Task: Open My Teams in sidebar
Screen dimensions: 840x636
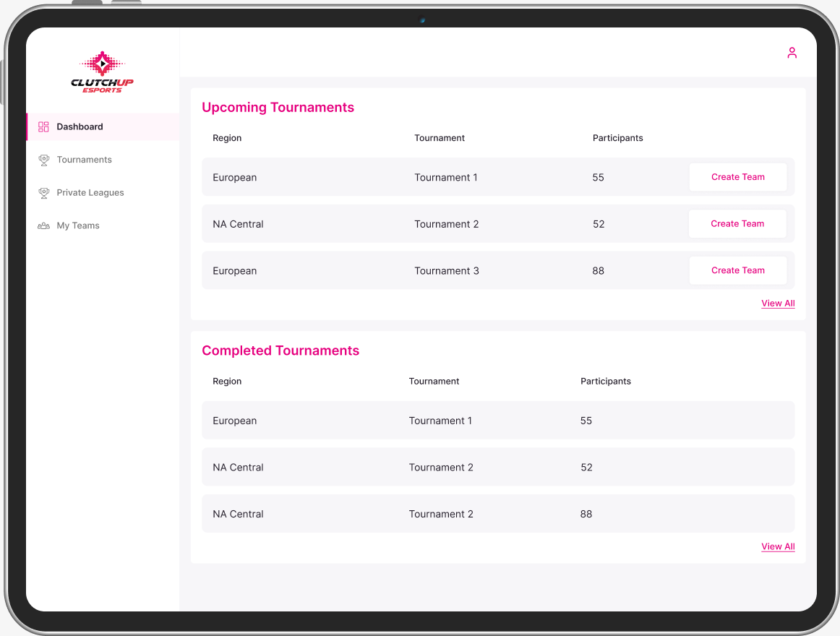Action: [103, 225]
